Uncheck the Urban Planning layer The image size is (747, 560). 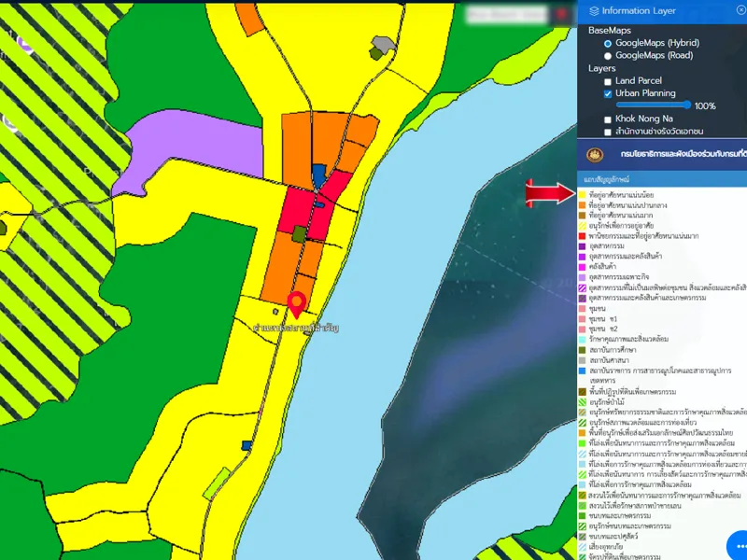608,94
